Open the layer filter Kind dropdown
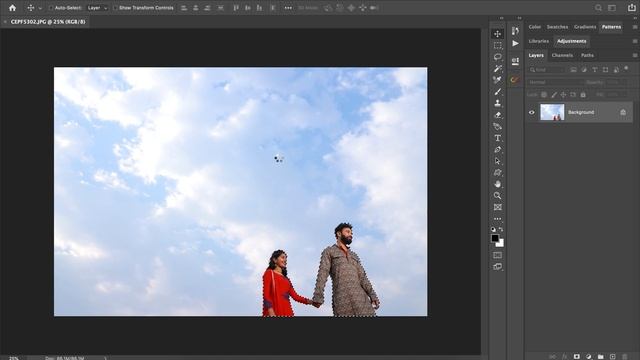This screenshot has height=360, width=640. [547, 70]
